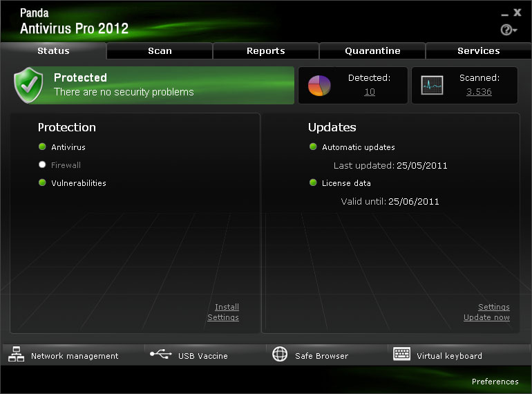Click the Detected pie chart icon
This screenshot has width=532, height=394.
[x=319, y=86]
